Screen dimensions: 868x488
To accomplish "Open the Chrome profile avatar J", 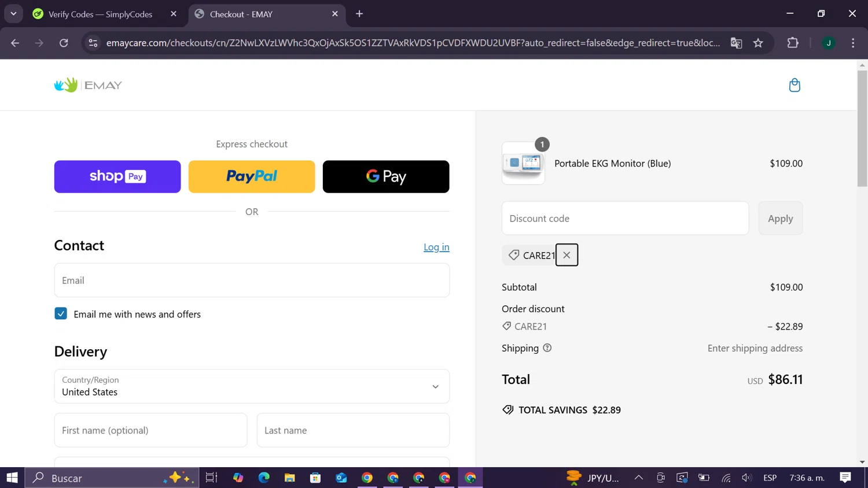I will click(x=829, y=43).
